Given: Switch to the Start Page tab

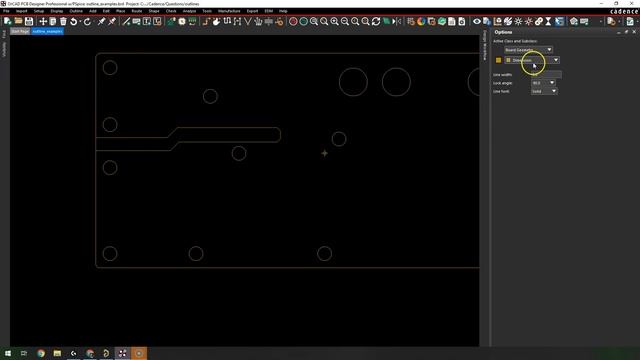Looking at the screenshot, I should [x=20, y=31].
